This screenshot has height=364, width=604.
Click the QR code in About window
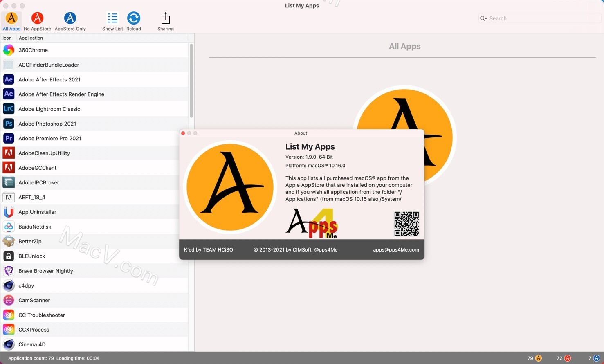point(406,224)
